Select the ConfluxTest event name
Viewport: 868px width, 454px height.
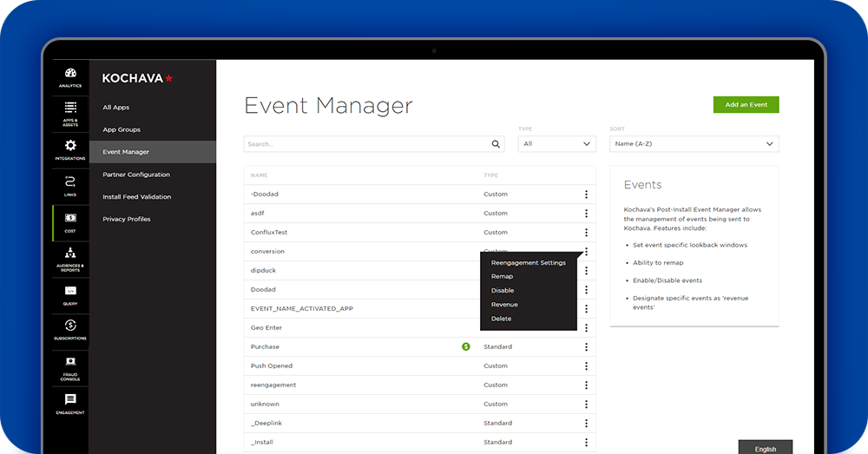click(x=268, y=233)
